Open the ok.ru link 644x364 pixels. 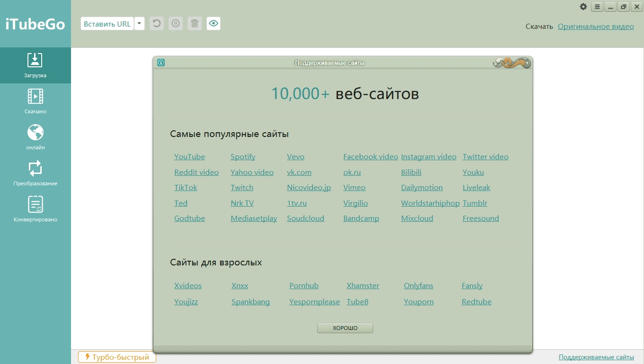pos(352,173)
